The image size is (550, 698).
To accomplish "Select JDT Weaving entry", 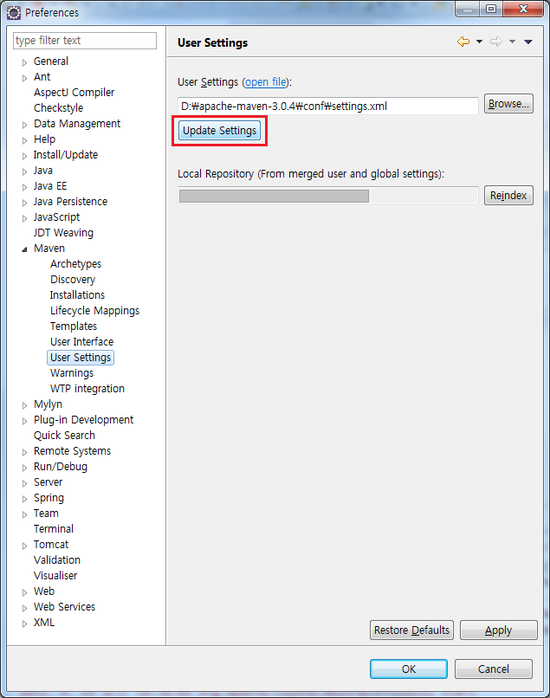I will 64,233.
